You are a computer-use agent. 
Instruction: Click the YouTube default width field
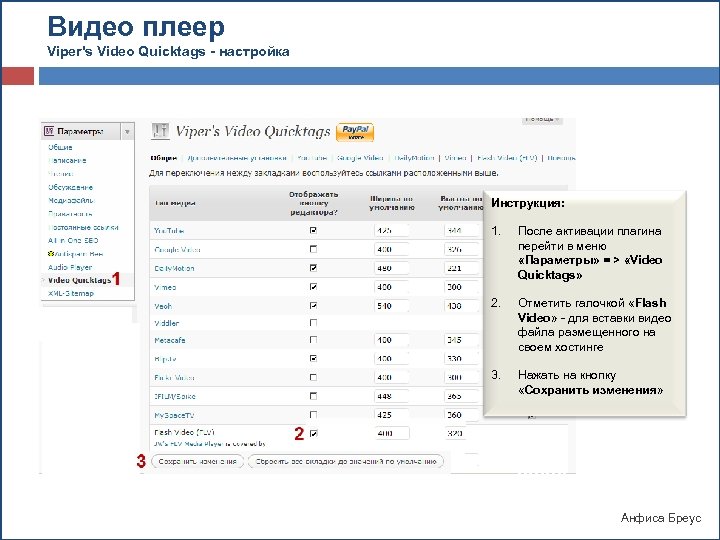point(391,231)
